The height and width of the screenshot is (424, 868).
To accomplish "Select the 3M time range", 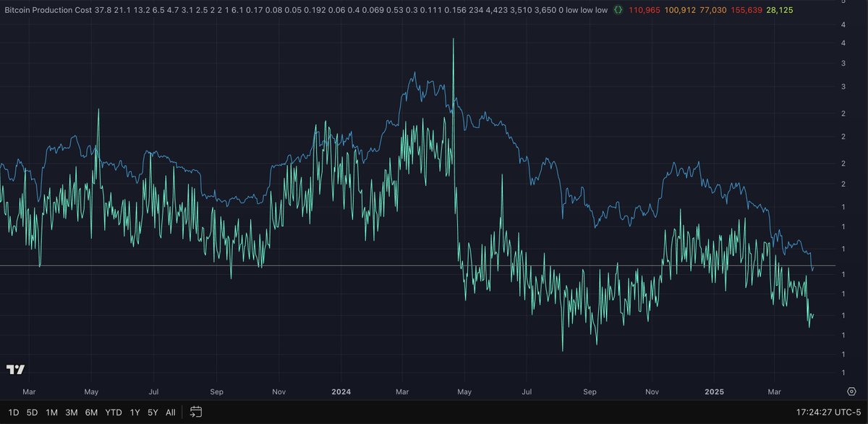I will [72, 412].
